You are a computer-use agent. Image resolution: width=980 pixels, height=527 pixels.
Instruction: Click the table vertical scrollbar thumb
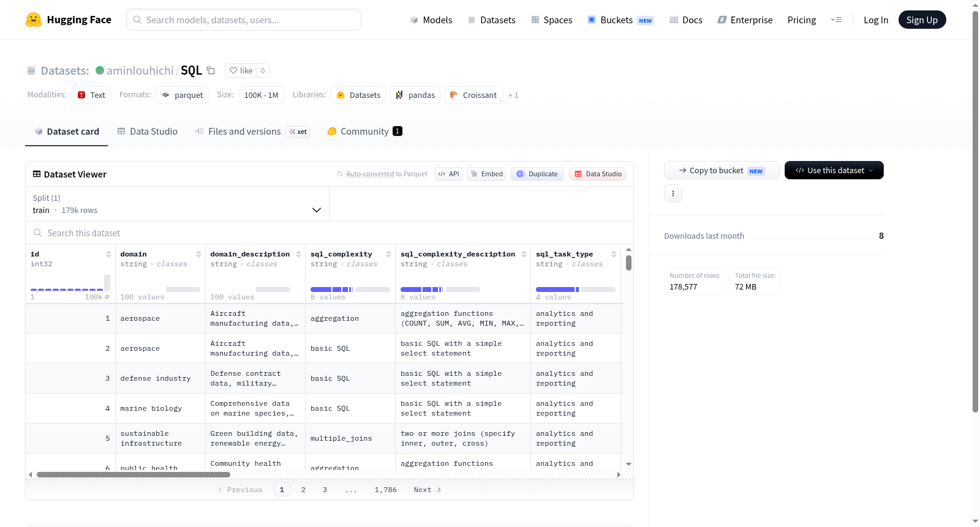click(628, 263)
